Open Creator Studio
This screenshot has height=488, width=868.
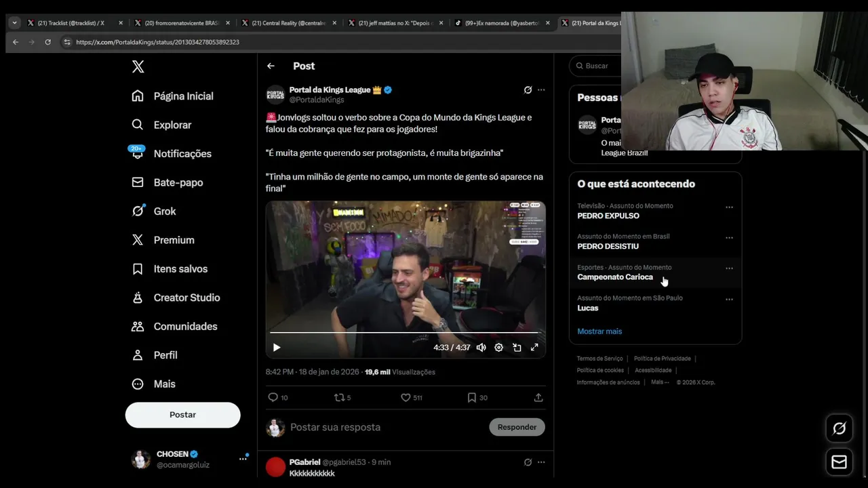[176, 298]
